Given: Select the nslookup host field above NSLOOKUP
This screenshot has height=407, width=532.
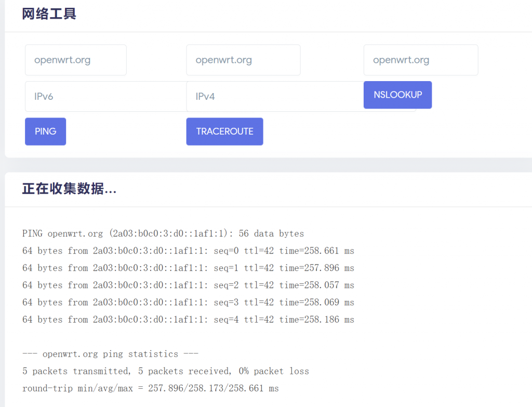Looking at the screenshot, I should pos(420,60).
